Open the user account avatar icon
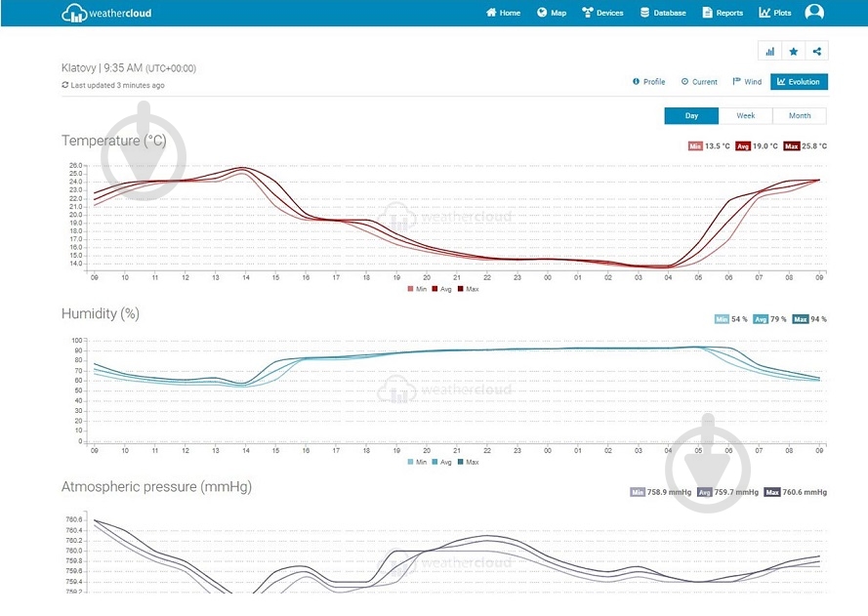Image resolution: width=868 pixels, height=616 pixels. coord(813,12)
